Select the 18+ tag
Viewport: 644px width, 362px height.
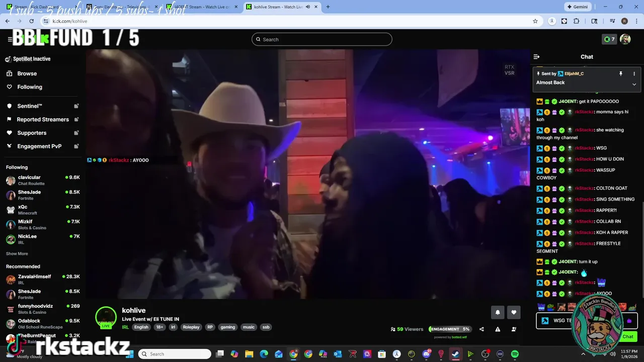pos(159,327)
